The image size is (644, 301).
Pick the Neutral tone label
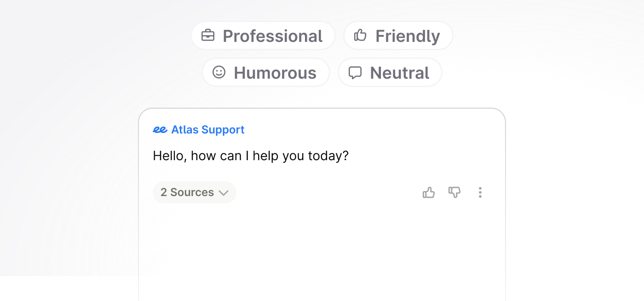(x=399, y=73)
